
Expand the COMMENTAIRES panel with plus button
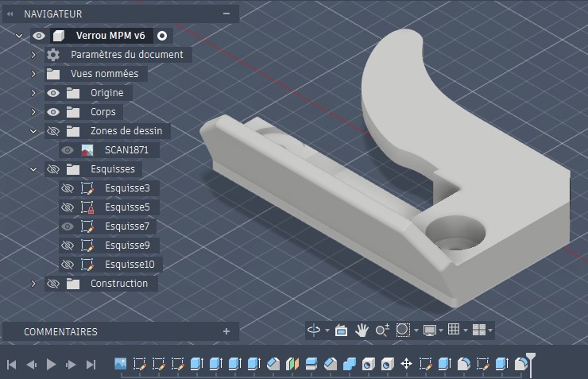[226, 331]
